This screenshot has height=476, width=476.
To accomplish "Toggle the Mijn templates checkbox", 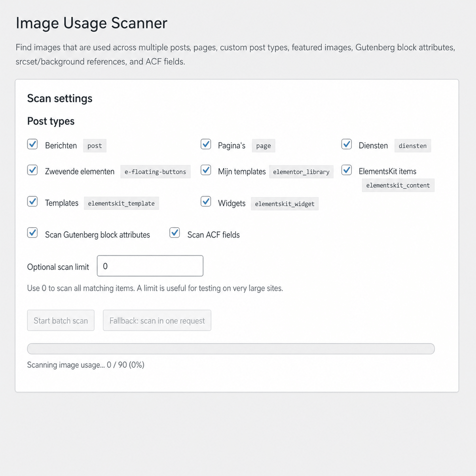I will point(206,170).
